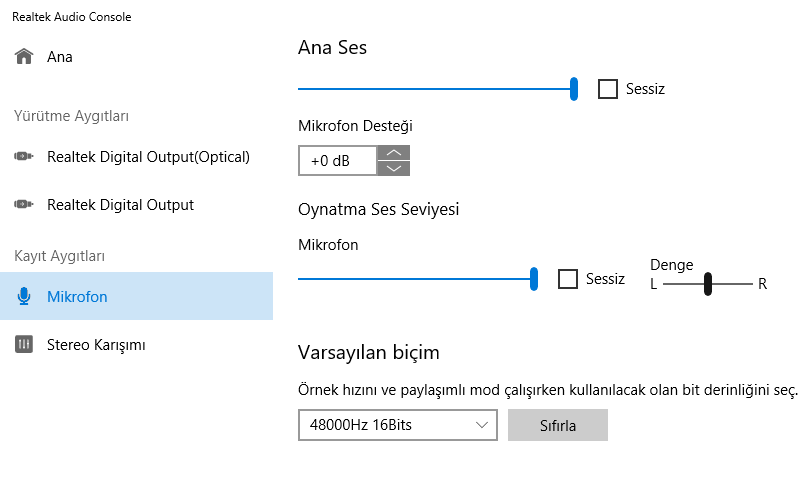Click the home icon beside Ana
Image resolution: width=810 pixels, height=484 pixels.
click(24, 57)
